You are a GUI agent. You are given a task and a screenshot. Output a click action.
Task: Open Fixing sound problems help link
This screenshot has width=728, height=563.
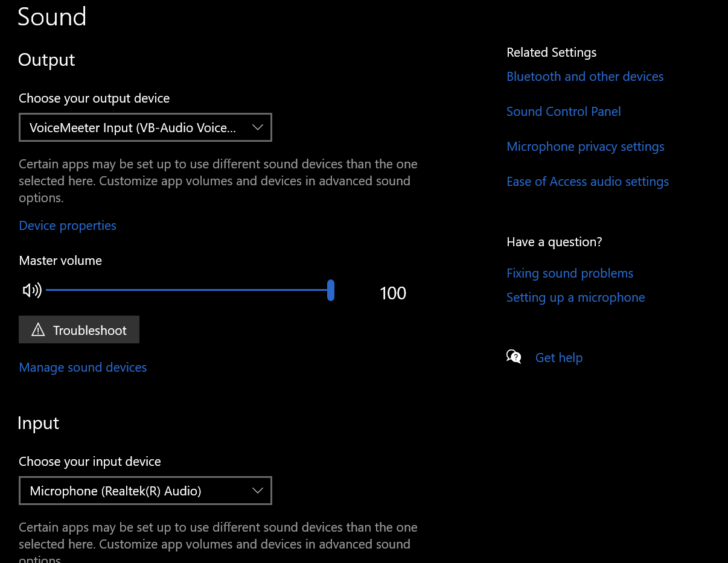click(x=570, y=273)
